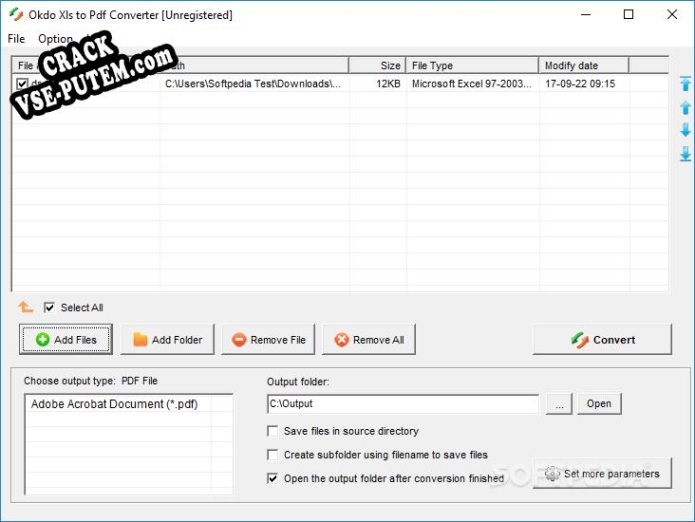Click the move file up arrow
Image resolution: width=695 pixels, height=522 pixels.
point(685,107)
